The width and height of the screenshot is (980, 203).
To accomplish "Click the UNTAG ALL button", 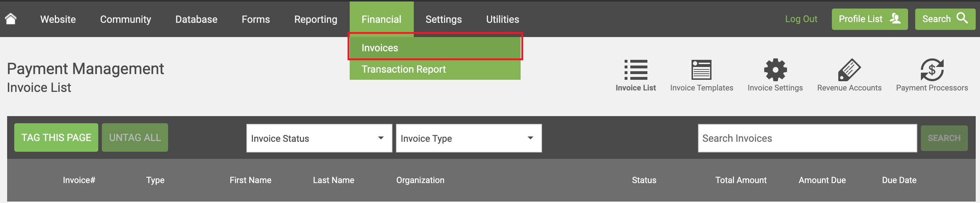I will (x=135, y=137).
